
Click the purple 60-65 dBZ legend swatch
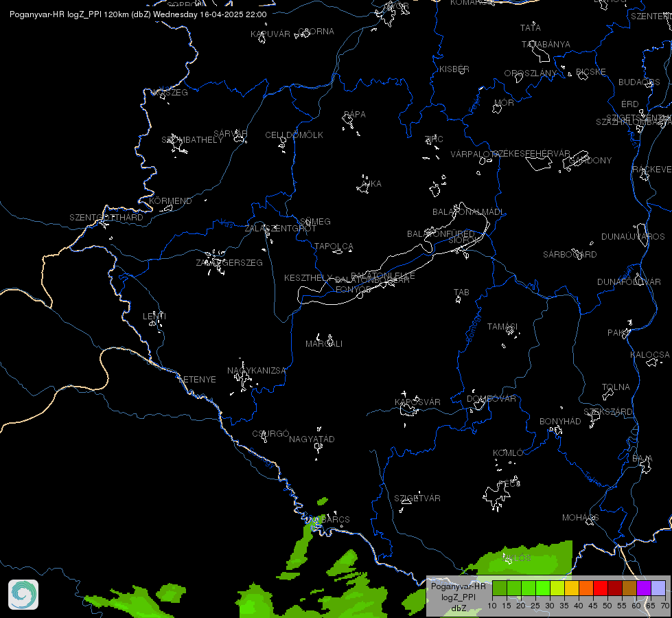[x=644, y=588]
